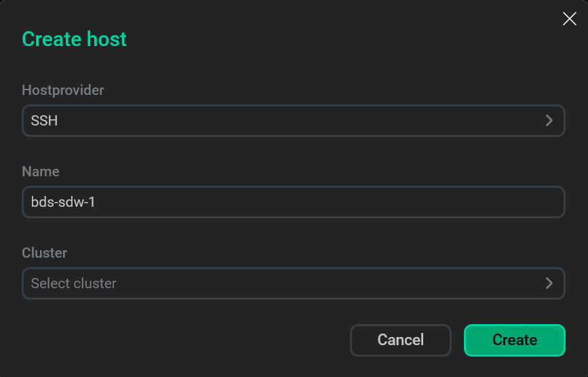The height and width of the screenshot is (377, 588).
Task: Select the SSH value text
Action: (x=44, y=121)
